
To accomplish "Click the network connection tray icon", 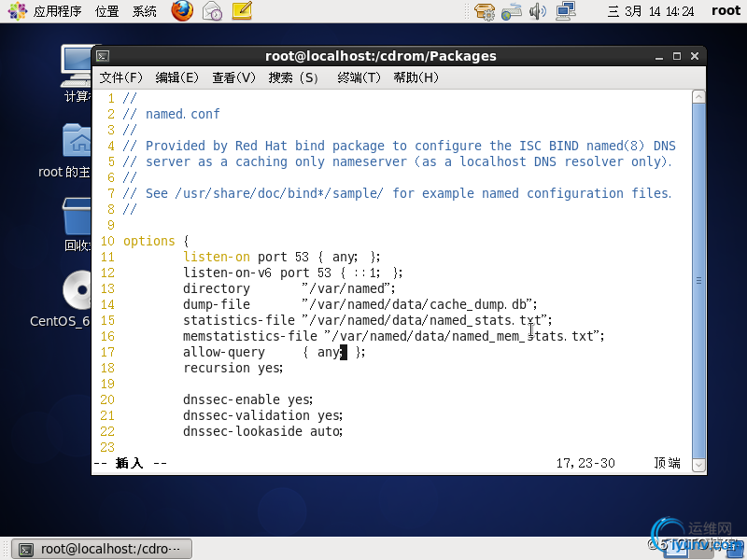I will 566,11.
